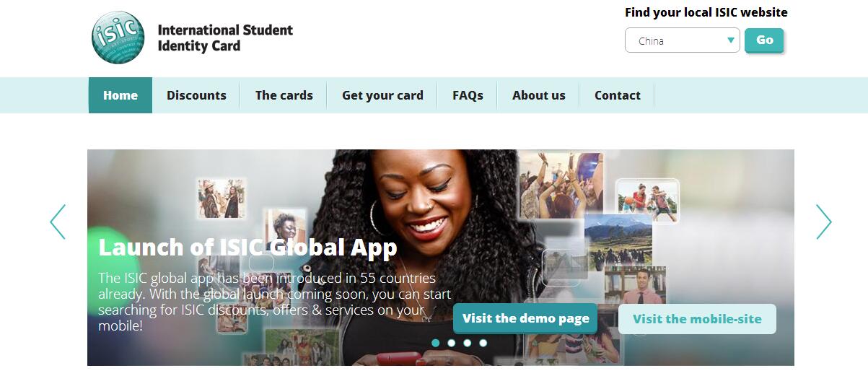
Task: Open the Discounts menu item
Action: coord(196,95)
